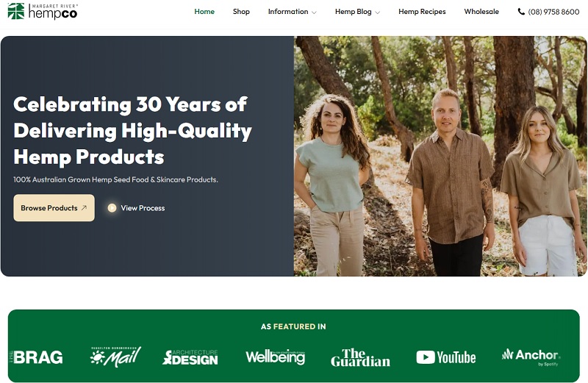Click the arrow icon on Browse Products
This screenshot has width=588, height=383.
(84, 208)
